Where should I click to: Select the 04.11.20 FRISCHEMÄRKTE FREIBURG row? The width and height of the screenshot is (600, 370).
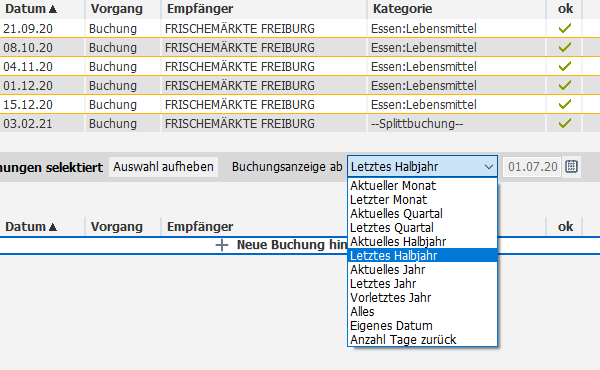click(300, 67)
